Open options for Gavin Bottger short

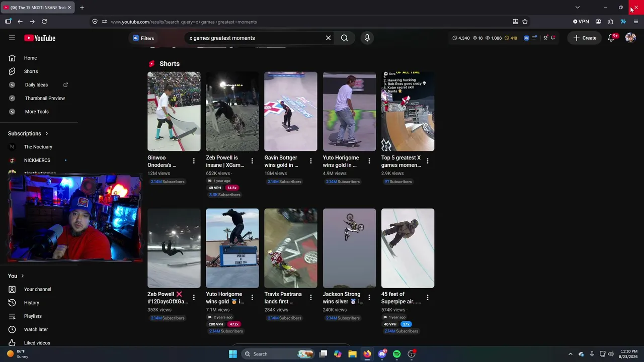pos(310,161)
